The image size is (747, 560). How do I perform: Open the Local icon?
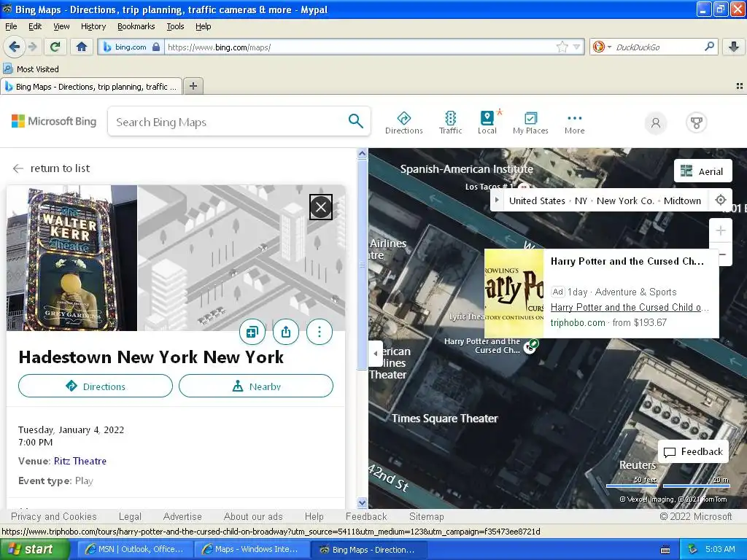[487, 122]
